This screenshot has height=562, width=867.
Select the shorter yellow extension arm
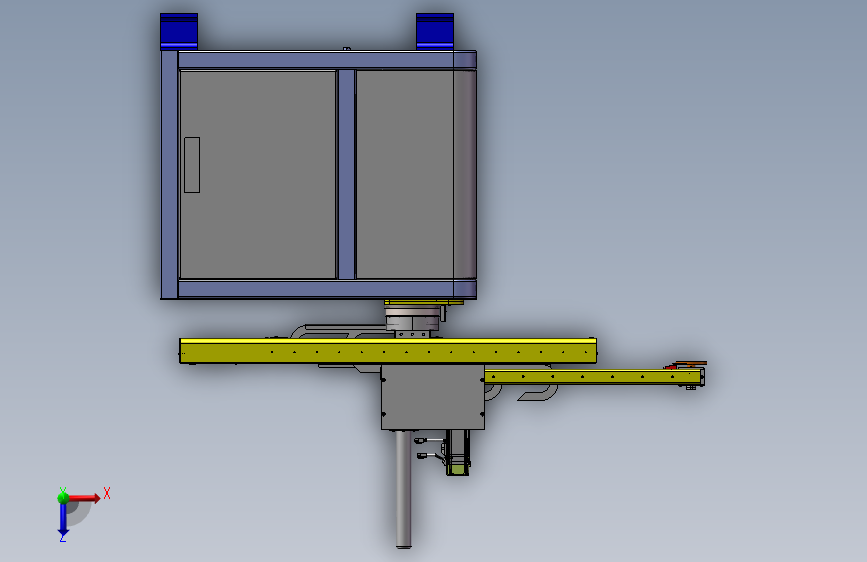pos(593,377)
